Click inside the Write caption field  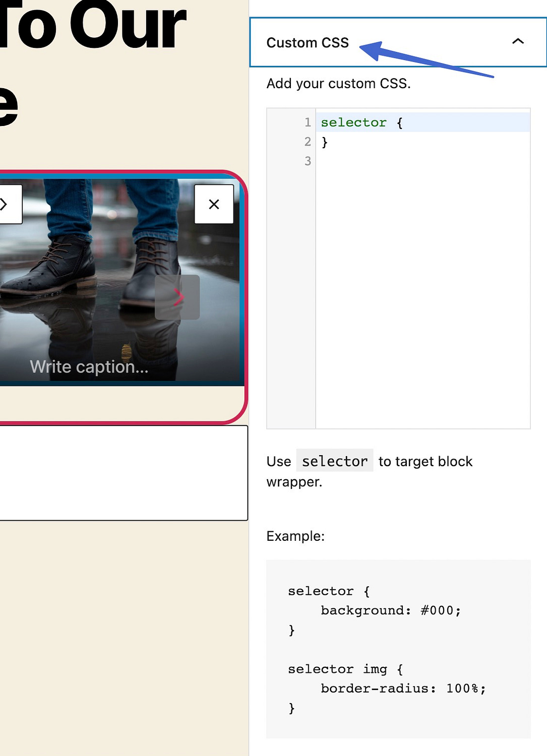89,366
